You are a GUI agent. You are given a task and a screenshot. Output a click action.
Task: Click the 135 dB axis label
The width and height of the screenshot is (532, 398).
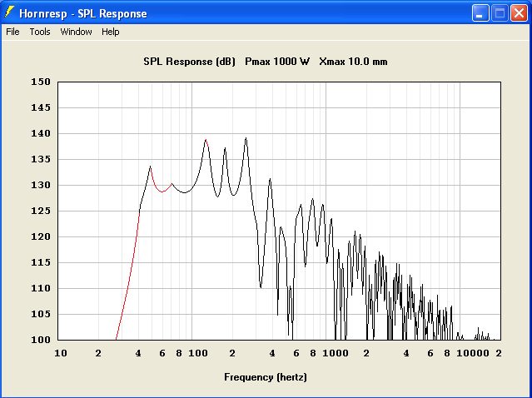tap(41, 159)
